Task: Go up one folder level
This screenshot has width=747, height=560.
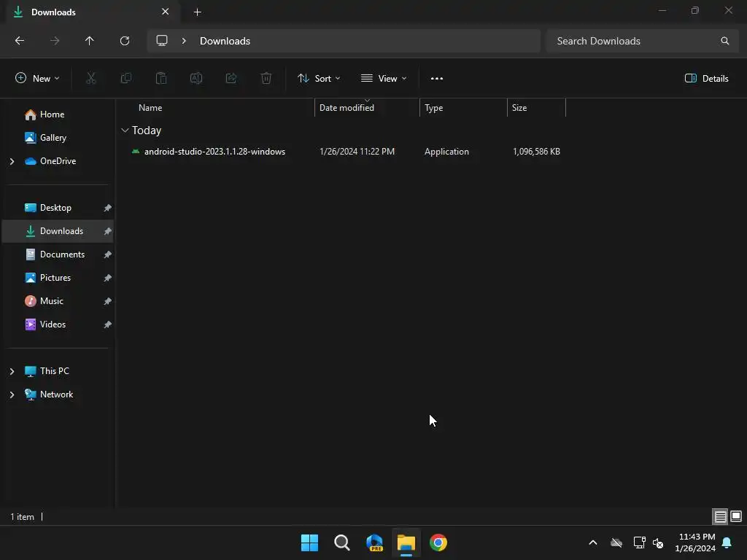Action: (90, 41)
